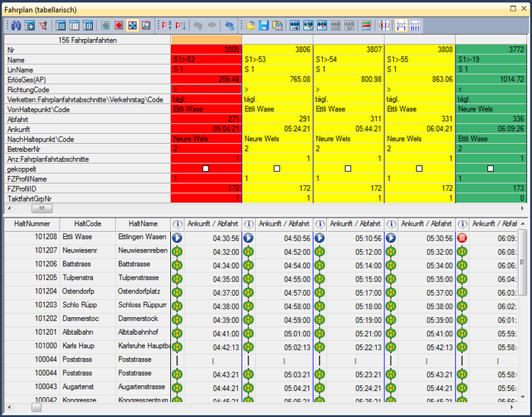Click the HaltName column header
Screen dimensions: 532x417
[x=143, y=223]
